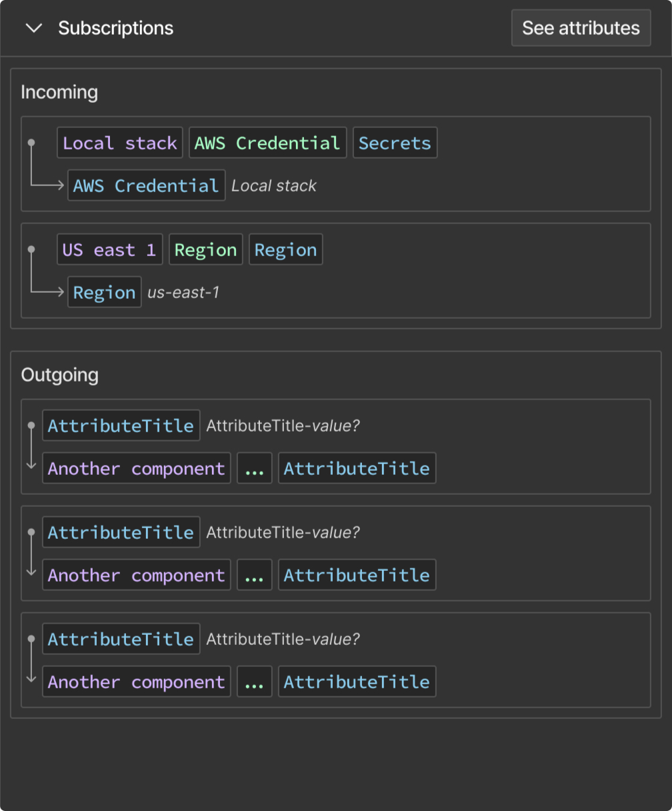The width and height of the screenshot is (672, 811).
Task: Click the green AWS Credential chip
Action: coord(267,143)
